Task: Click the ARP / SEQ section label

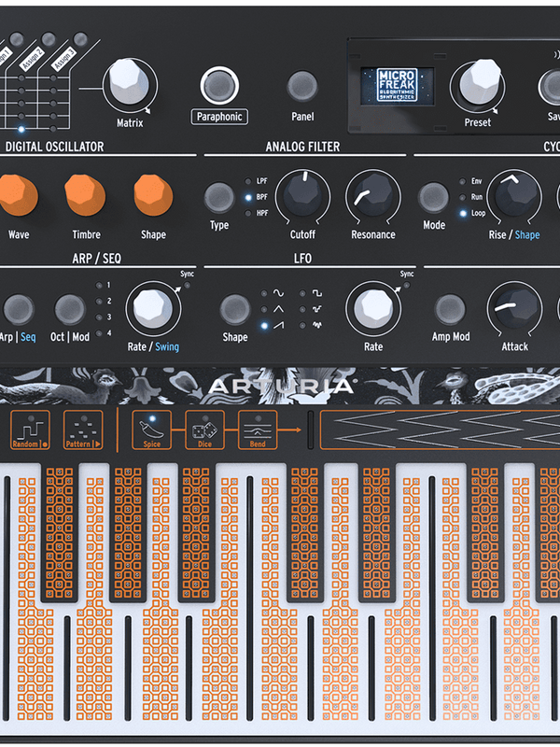Action: click(97, 259)
